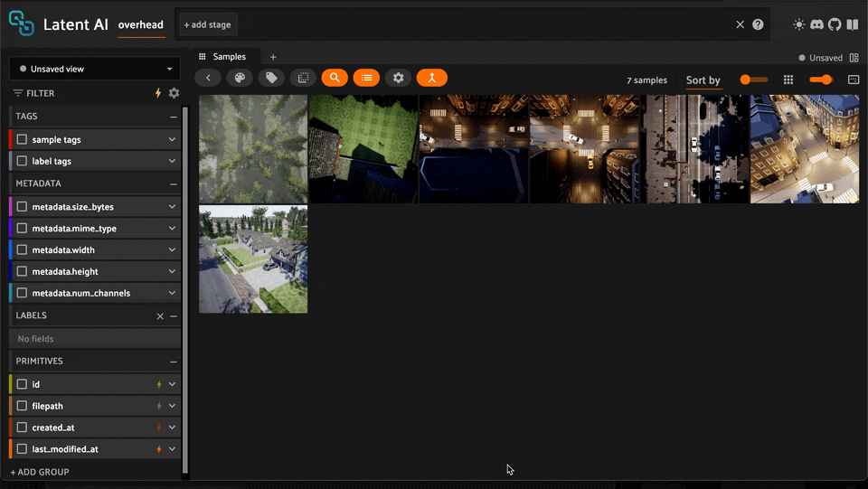Check the metadata.num_channels checkbox
Image resolution: width=868 pixels, height=489 pixels.
click(22, 293)
